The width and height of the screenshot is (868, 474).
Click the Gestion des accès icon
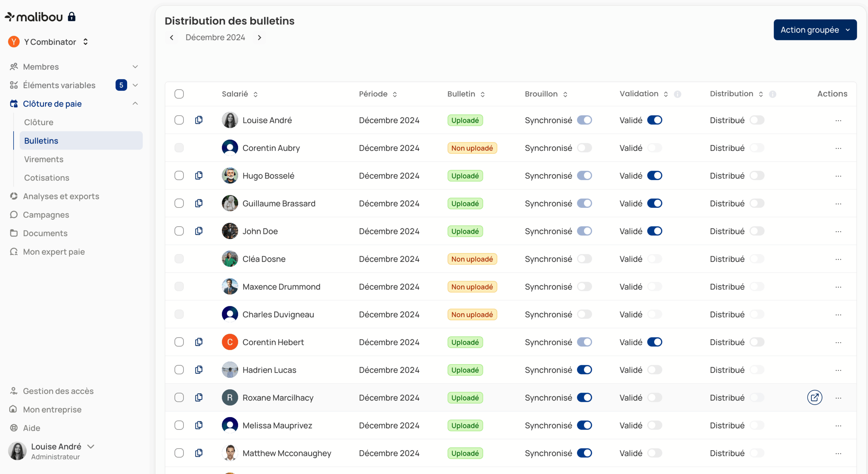[14, 391]
